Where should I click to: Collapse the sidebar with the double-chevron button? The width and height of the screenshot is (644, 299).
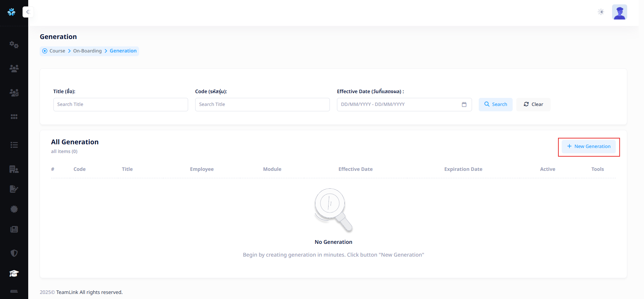click(28, 12)
